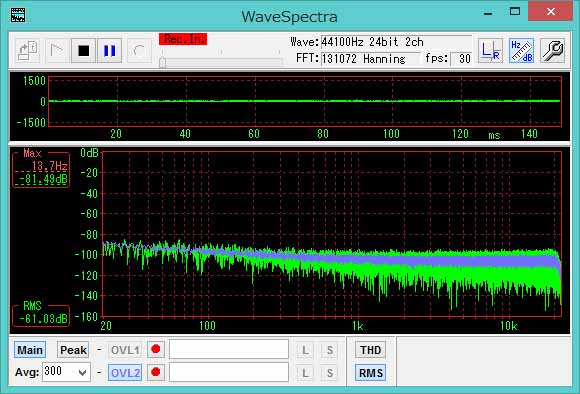Click the play button
Viewport: 580px width, 394px height.
(x=57, y=50)
